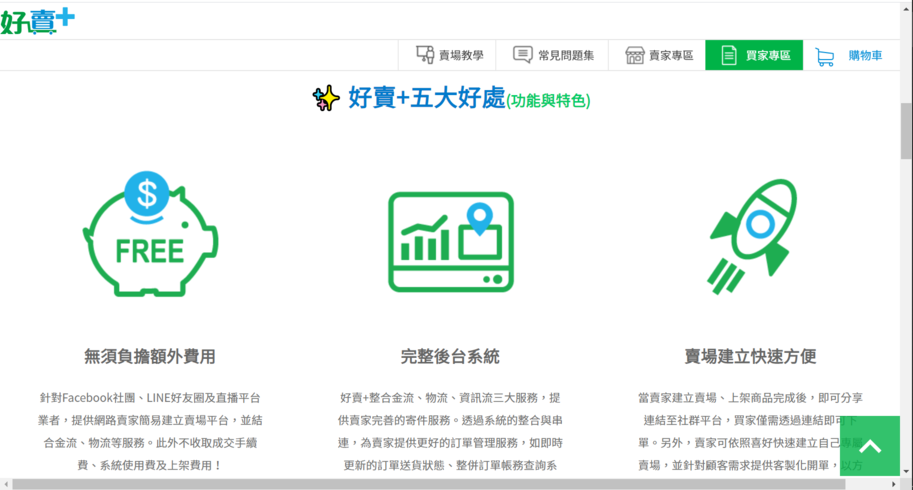Click the sparkle stars icon beside the heading
This screenshot has width=913, height=490.
(326, 98)
